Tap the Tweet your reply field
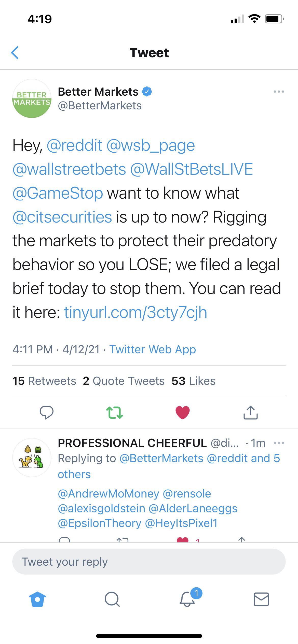The width and height of the screenshot is (298, 644). tap(149, 561)
